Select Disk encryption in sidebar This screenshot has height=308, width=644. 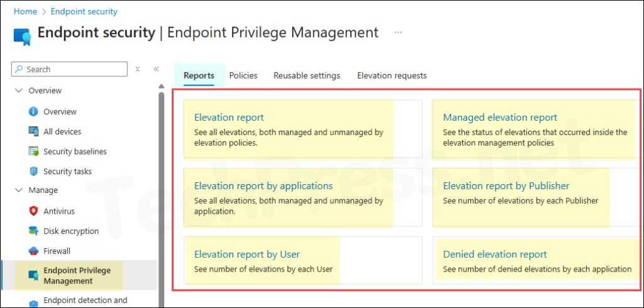(x=71, y=231)
